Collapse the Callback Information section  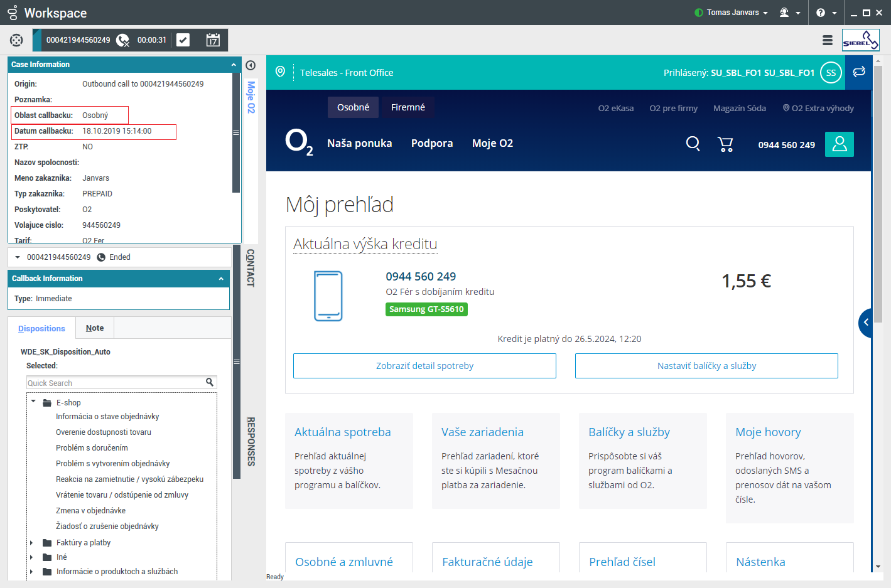tap(221, 279)
